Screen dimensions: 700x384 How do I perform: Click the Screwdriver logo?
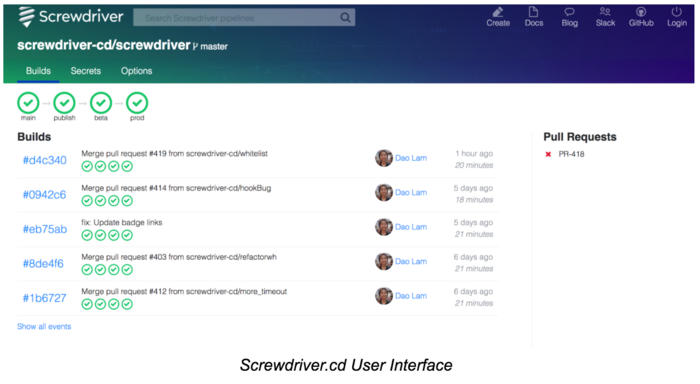pos(71,17)
